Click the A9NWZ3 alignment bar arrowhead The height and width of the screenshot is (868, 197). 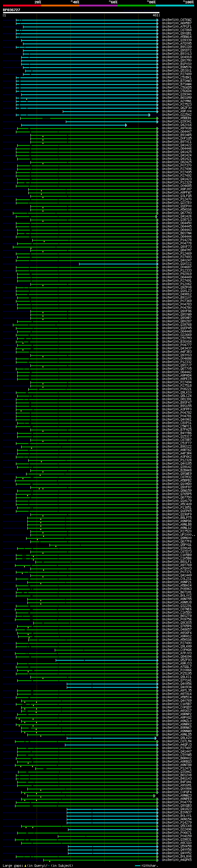(x=155, y=796)
